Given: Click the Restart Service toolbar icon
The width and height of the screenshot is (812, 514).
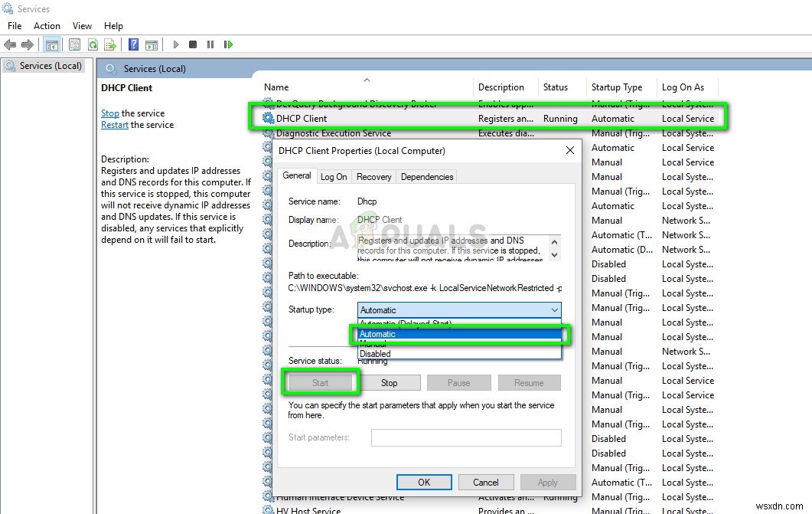Looking at the screenshot, I should click(x=228, y=44).
